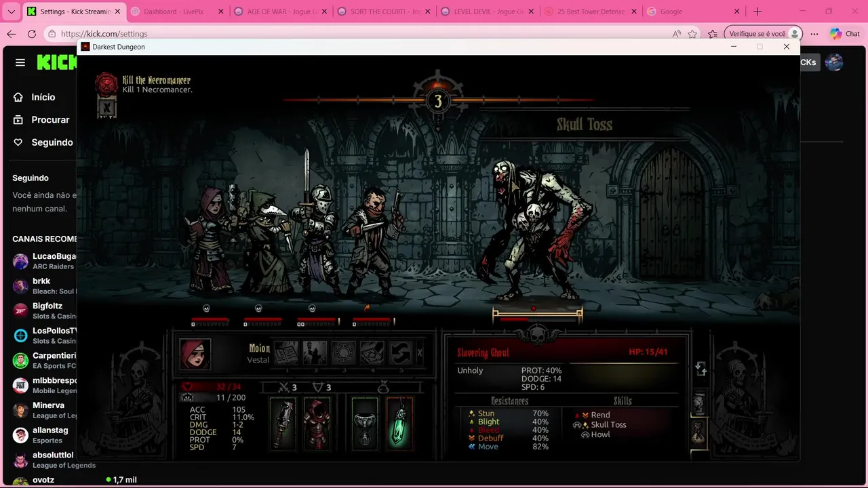
Task: Pass the turn with the X button
Action: pyautogui.click(x=419, y=352)
